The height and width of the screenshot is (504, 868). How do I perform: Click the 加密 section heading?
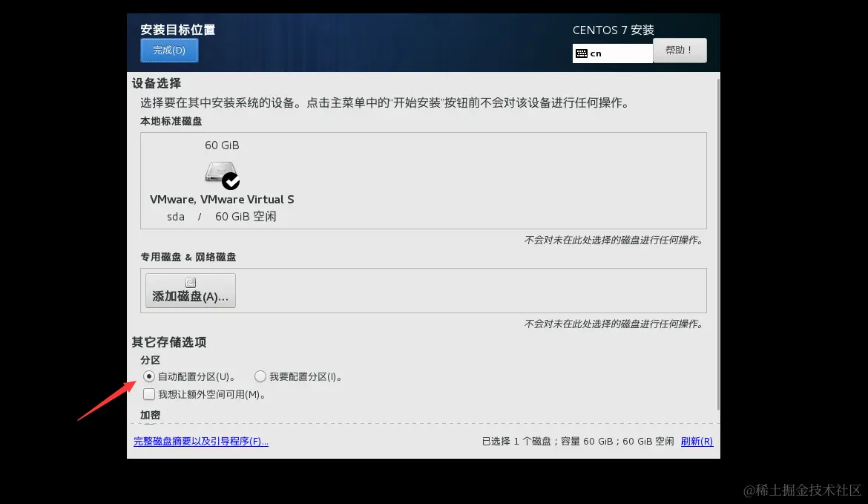pos(150,415)
